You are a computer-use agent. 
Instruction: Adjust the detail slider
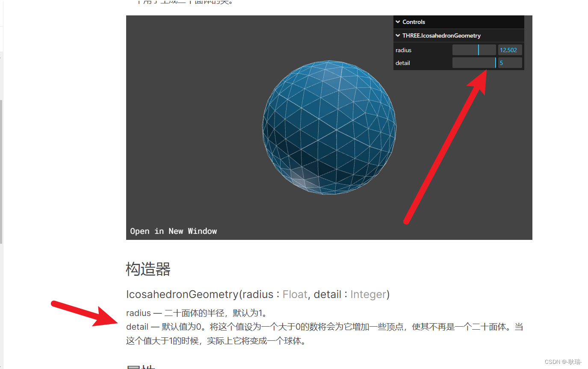(x=474, y=63)
